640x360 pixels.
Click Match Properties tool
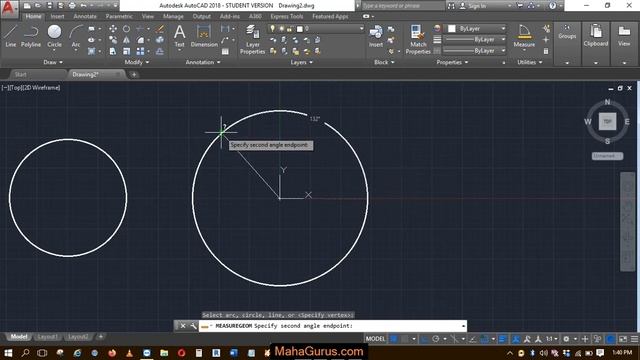418,39
